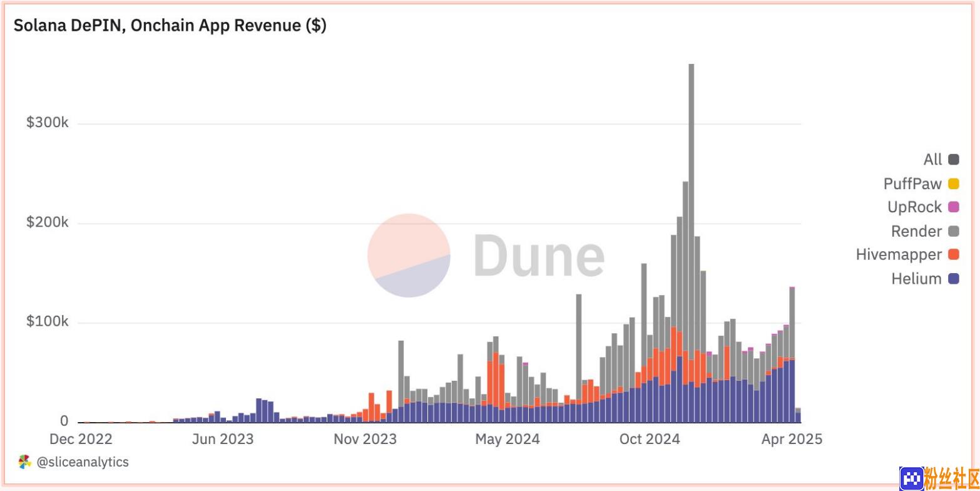Open the @sliceanalytics author link
Screen dimensions: 980x491
83,462
